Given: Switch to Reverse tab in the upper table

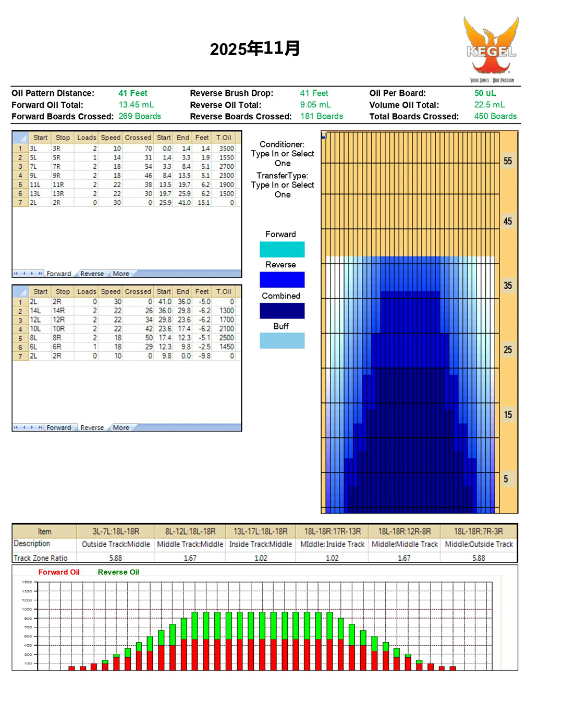Looking at the screenshot, I should click(92, 274).
